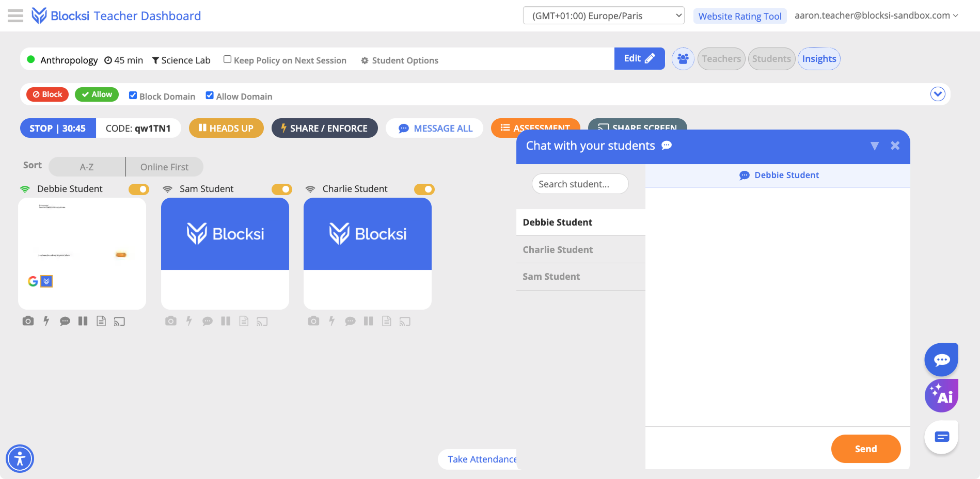This screenshot has width=980, height=479.
Task: Expand the block/allow bar with circled chevron
Action: pos(938,94)
